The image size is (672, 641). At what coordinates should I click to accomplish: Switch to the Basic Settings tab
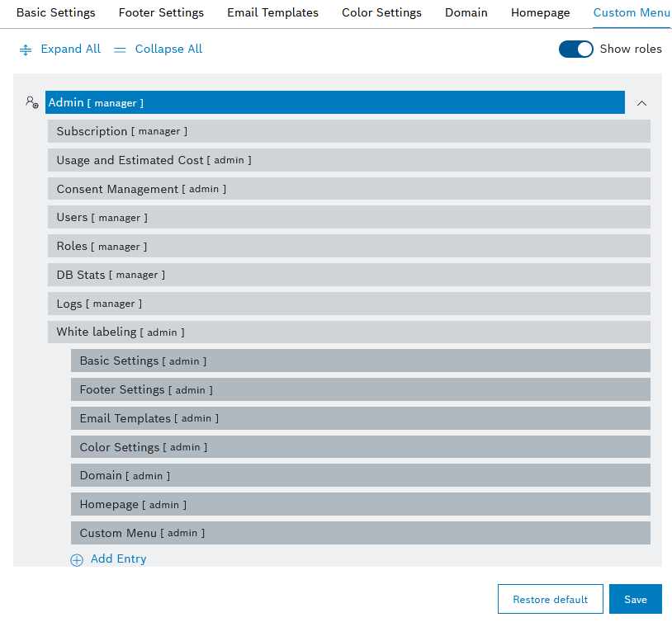point(55,13)
